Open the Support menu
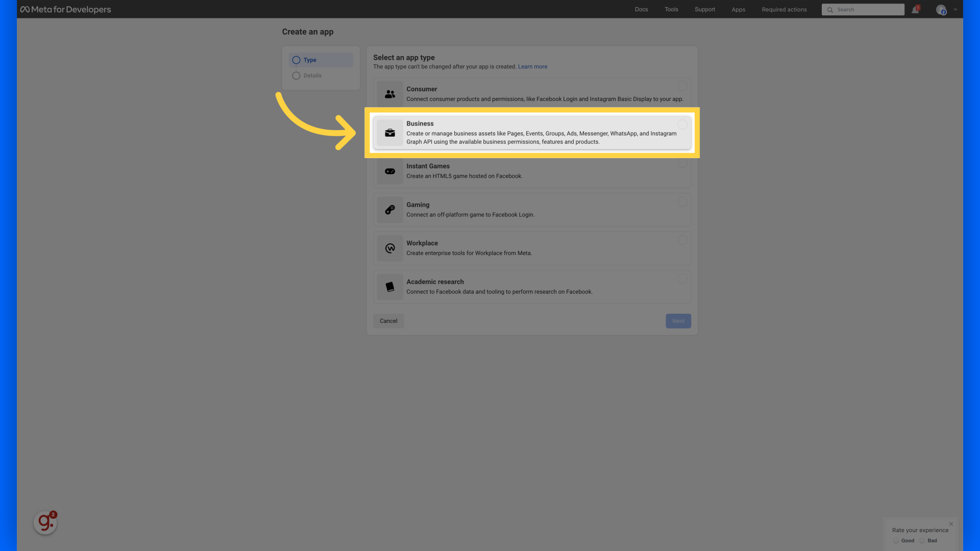The width and height of the screenshot is (980, 551). point(704,9)
